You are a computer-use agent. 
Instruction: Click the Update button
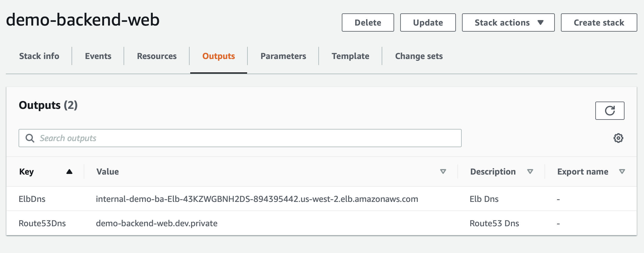pos(428,23)
